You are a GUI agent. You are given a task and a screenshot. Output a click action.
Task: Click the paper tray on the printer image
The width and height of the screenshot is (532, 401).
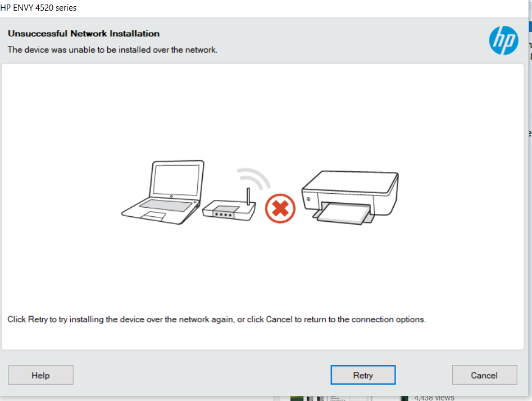344,213
